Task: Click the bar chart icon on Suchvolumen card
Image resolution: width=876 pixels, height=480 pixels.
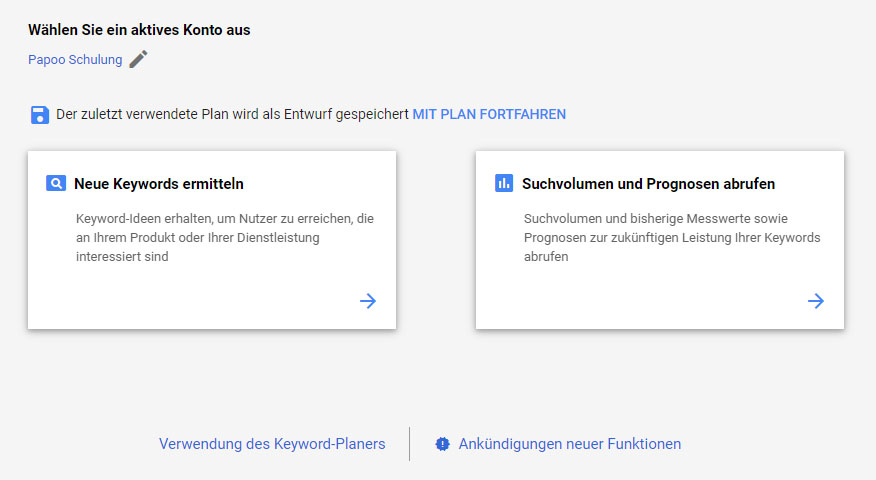Action: coord(504,183)
